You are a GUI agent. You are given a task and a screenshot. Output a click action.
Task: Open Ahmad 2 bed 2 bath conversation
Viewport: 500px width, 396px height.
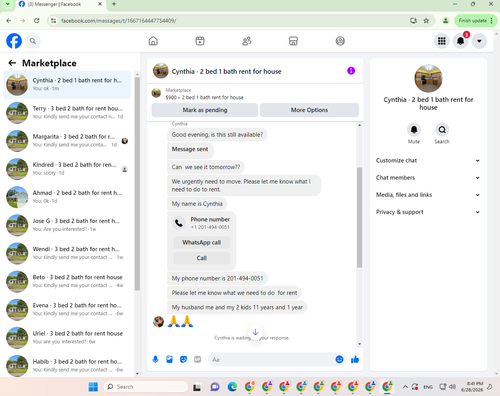pos(67,197)
